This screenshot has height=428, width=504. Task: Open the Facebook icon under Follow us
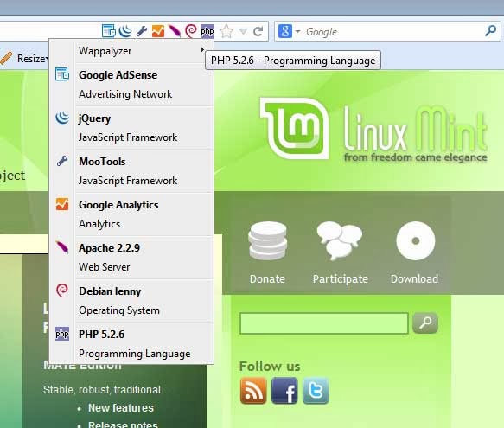tap(284, 391)
